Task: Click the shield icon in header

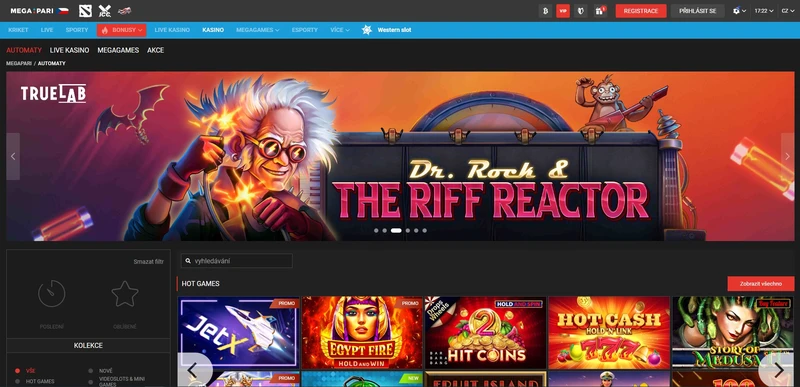Action: coord(581,11)
